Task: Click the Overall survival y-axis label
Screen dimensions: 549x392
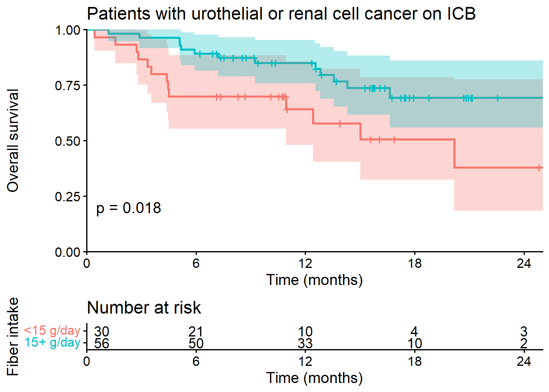Action: 13,140
